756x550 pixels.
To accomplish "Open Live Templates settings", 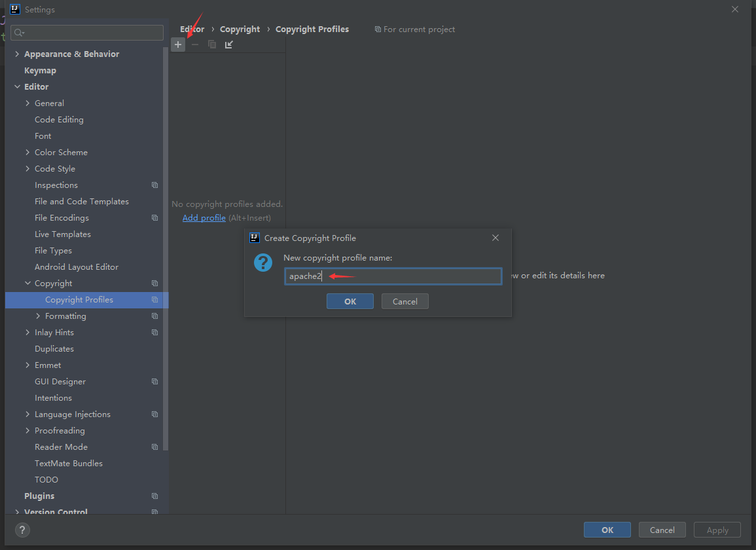I will point(63,234).
